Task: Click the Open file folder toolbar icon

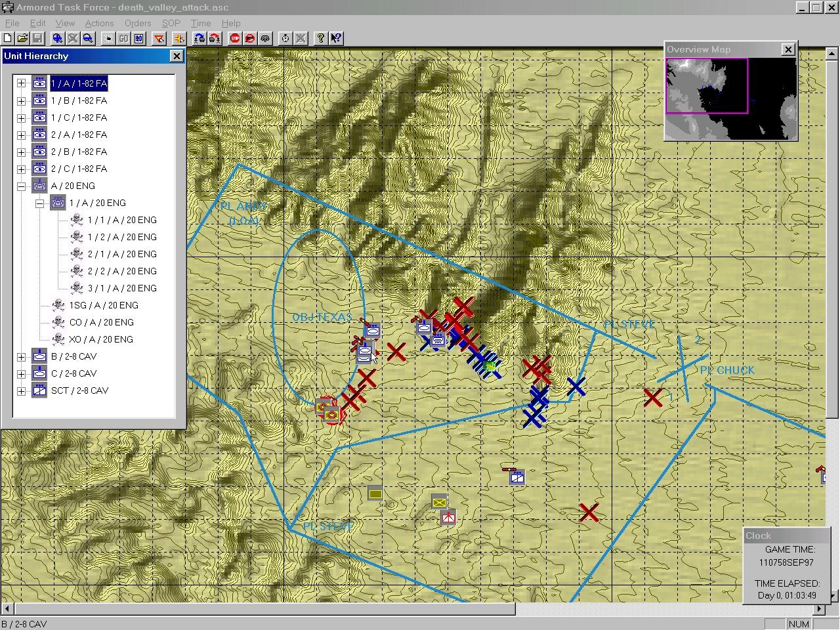Action: click(22, 39)
